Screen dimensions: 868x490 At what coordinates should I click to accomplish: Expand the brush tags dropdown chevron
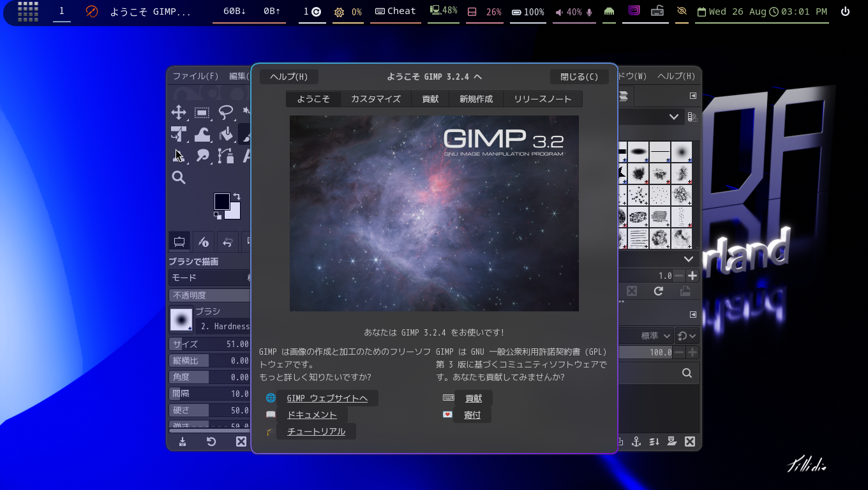[689, 259]
